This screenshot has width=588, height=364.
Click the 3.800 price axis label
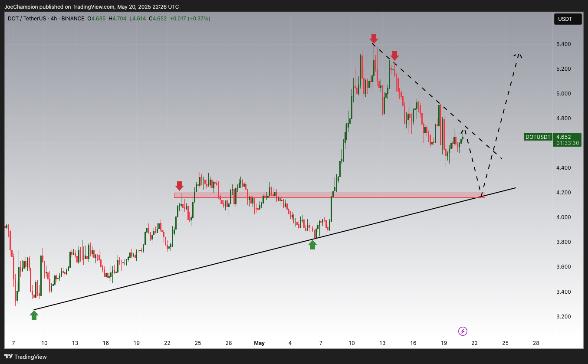tap(564, 242)
